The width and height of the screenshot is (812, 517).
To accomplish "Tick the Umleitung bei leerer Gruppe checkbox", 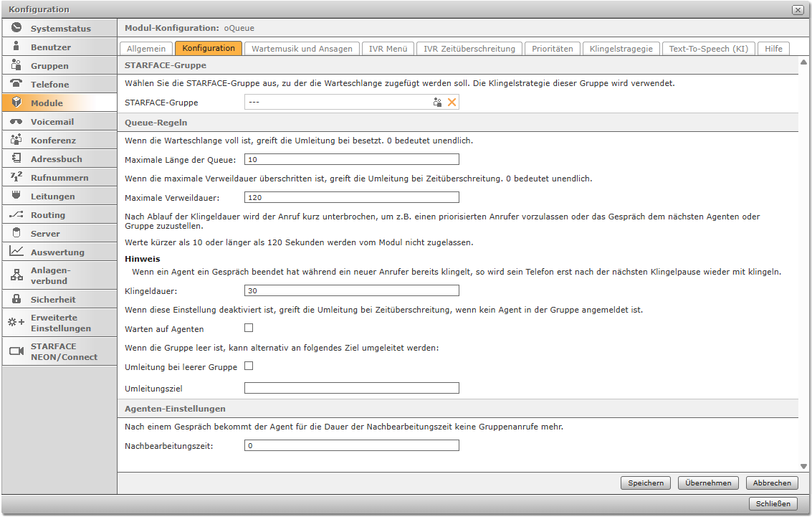I will pyautogui.click(x=249, y=366).
